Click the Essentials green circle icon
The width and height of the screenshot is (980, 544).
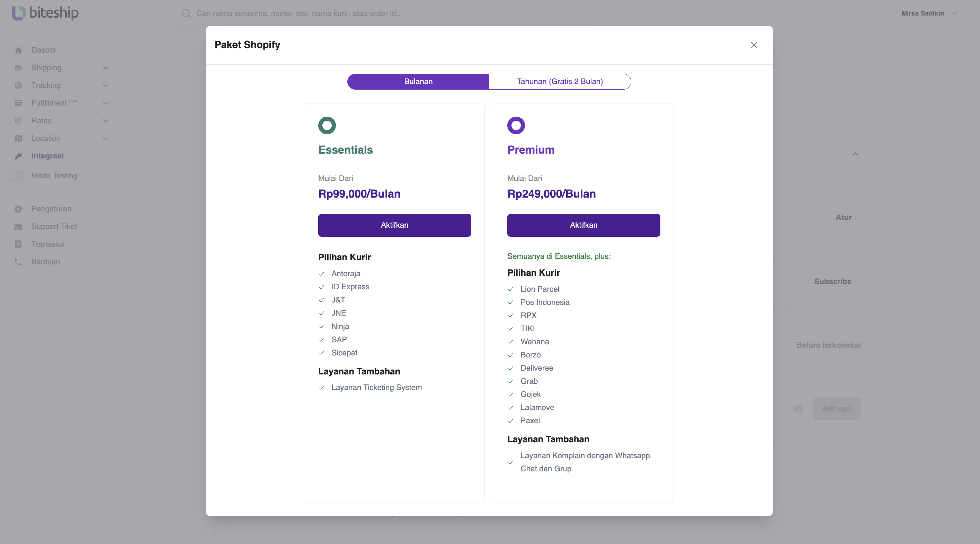pos(327,126)
